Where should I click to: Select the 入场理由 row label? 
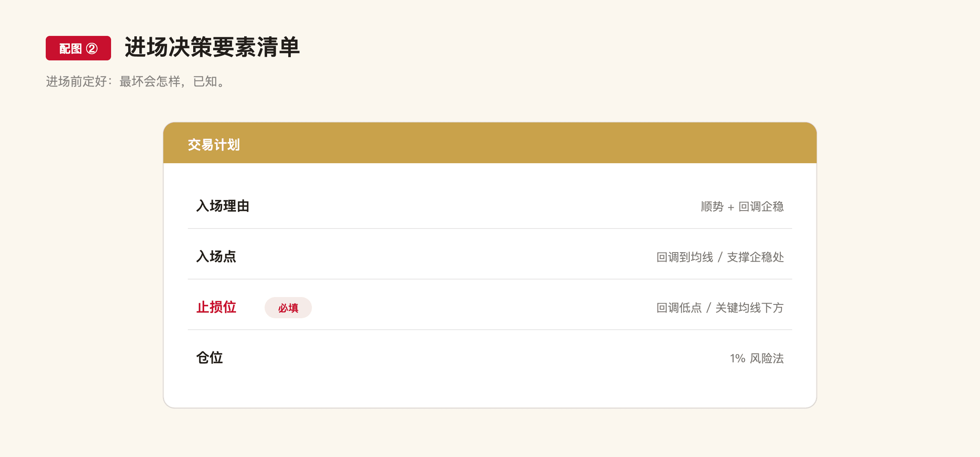(223, 206)
